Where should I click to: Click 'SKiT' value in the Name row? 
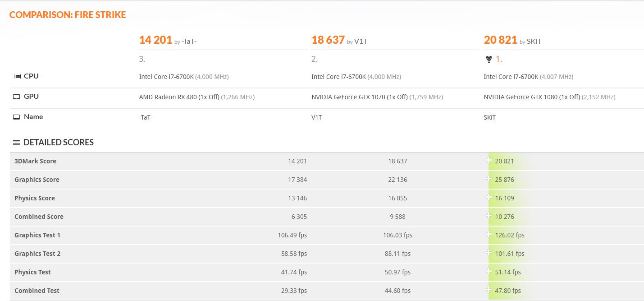(490, 117)
